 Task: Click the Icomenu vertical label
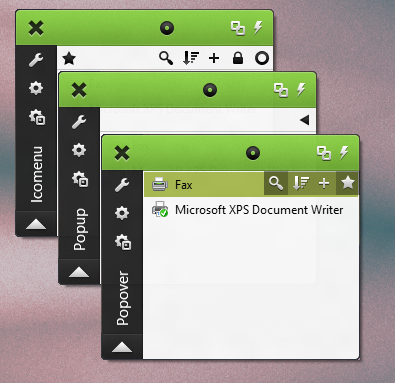click(36, 174)
